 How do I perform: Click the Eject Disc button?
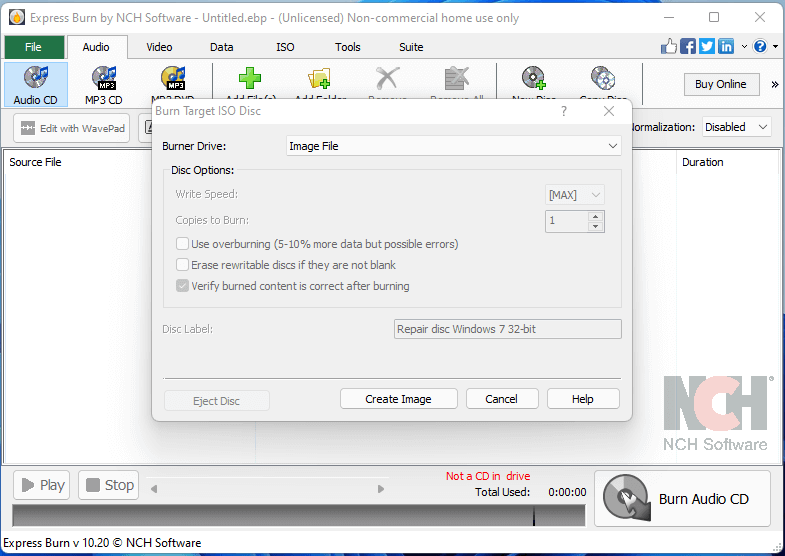point(216,401)
